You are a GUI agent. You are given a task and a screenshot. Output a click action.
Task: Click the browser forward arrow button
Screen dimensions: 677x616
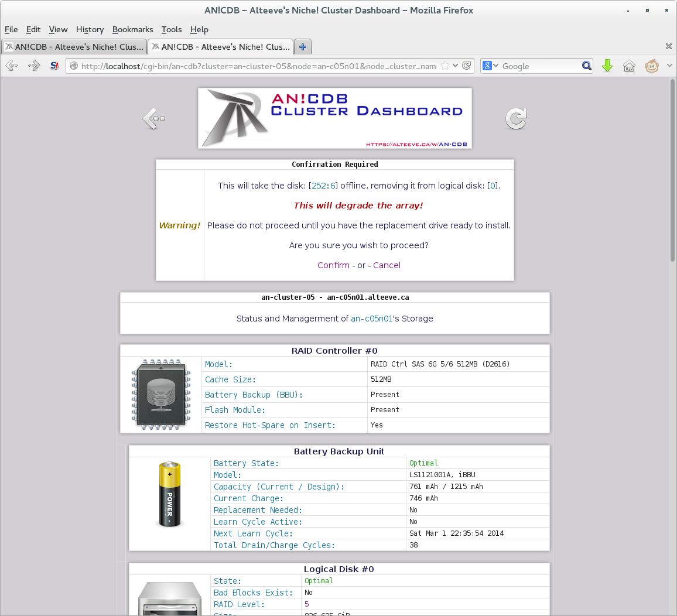pyautogui.click(x=34, y=66)
